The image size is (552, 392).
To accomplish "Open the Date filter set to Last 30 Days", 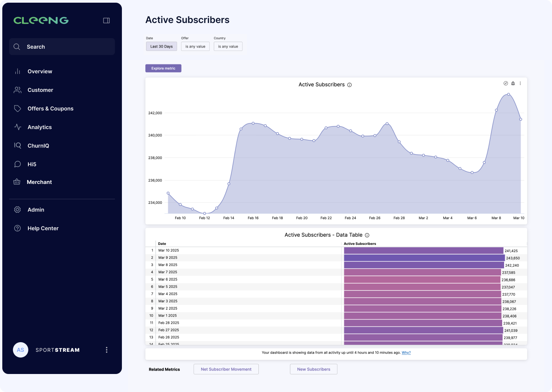I will point(161,46).
